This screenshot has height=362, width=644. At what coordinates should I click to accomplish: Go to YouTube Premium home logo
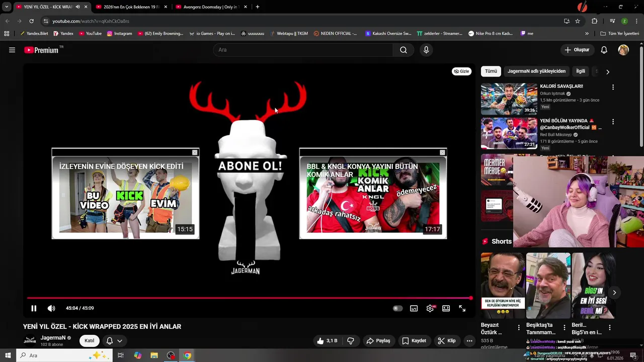(41, 50)
